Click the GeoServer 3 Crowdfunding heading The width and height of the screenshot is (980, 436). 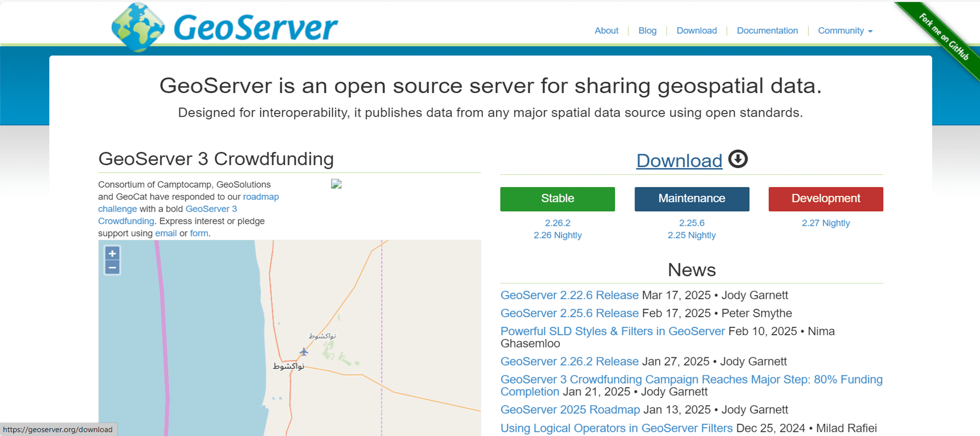point(216,159)
